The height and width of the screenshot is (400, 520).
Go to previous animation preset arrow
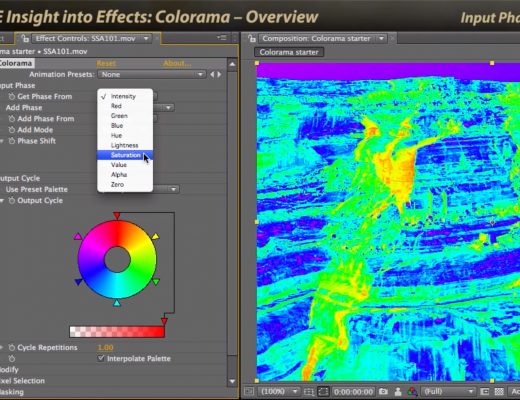(x=212, y=74)
